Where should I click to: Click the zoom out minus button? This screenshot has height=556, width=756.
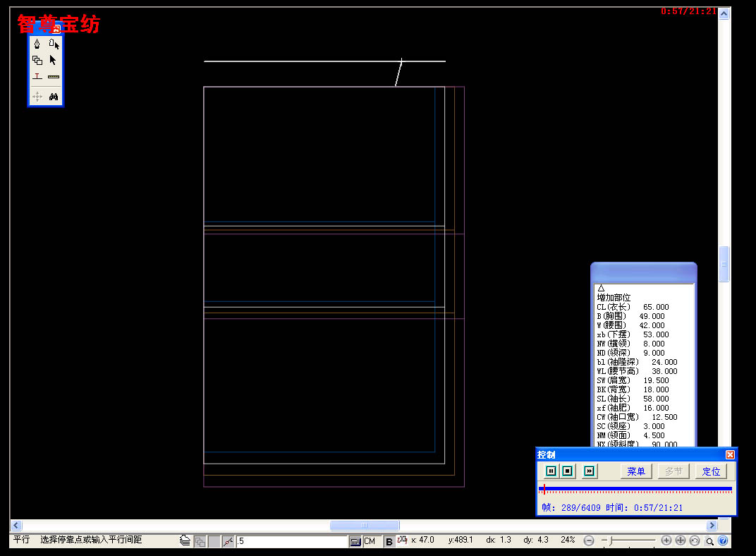tap(589, 540)
